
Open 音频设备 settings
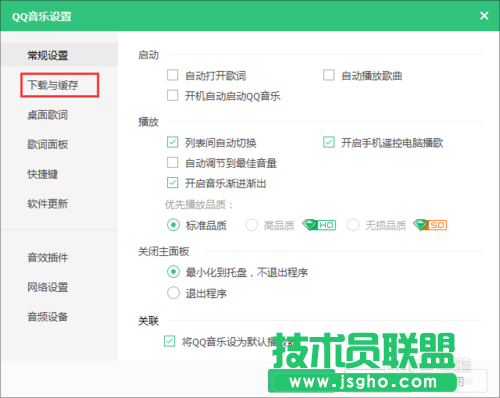[48, 317]
